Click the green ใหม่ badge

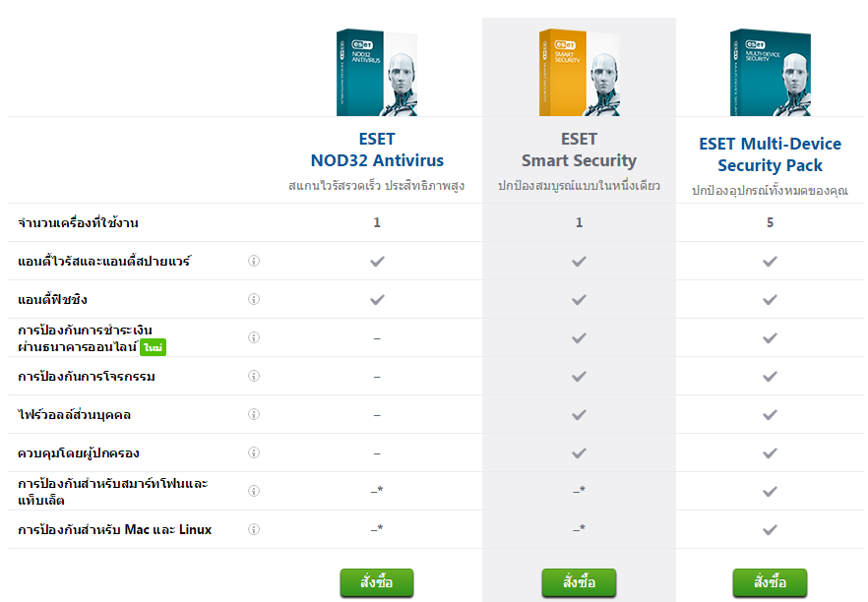click(153, 348)
